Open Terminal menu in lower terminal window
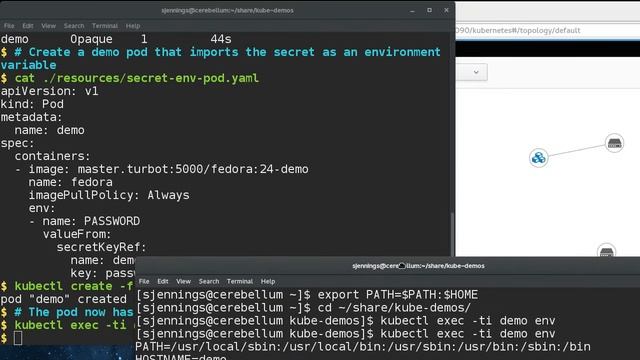Screen dimensions: 640x360 point(240,281)
